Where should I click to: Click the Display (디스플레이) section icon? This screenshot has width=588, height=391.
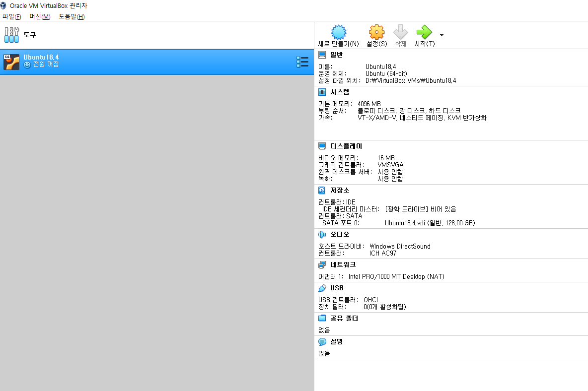coord(322,146)
